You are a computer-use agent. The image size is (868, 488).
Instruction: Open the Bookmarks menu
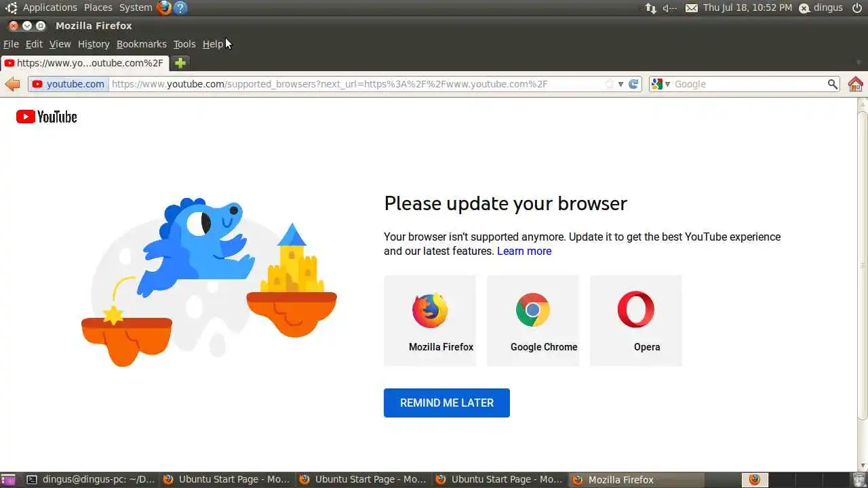tap(141, 44)
